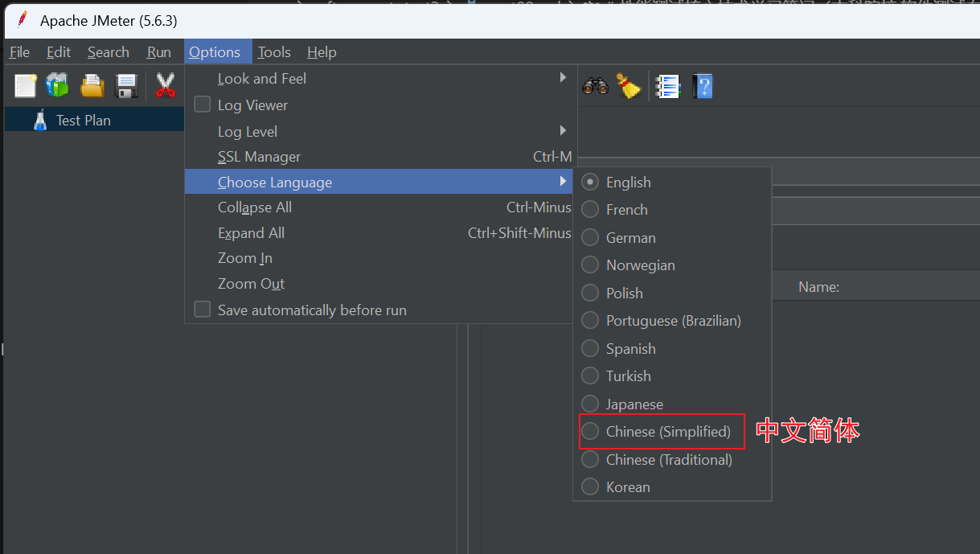Open the Edit menu
The height and width of the screenshot is (554, 980).
(x=59, y=51)
